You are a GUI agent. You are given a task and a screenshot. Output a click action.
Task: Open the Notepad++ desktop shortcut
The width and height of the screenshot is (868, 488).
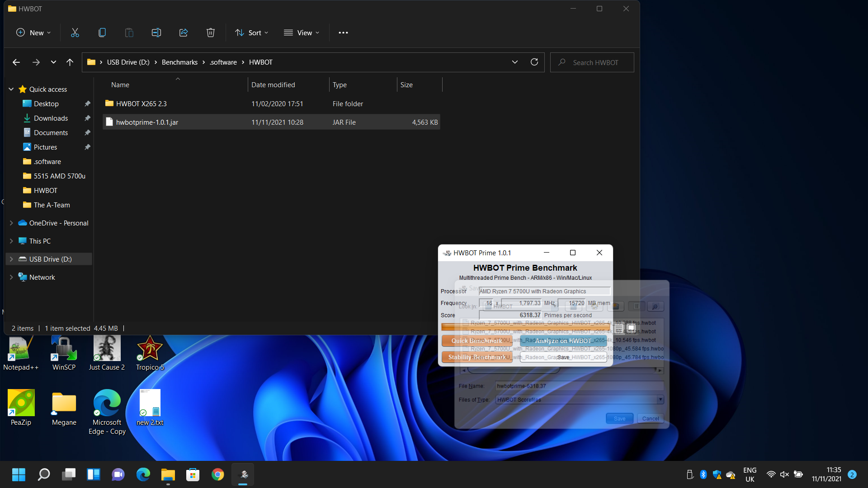tap(21, 353)
